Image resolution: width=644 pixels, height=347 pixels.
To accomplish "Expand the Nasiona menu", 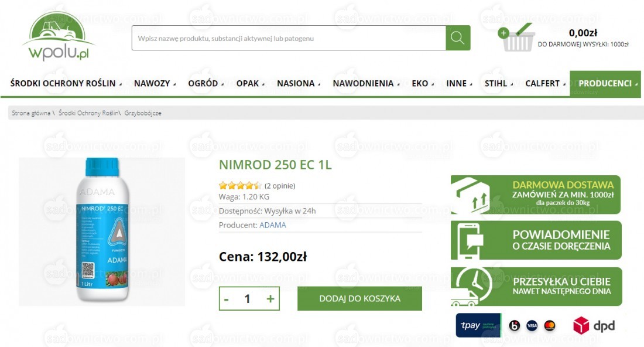I will click(299, 83).
